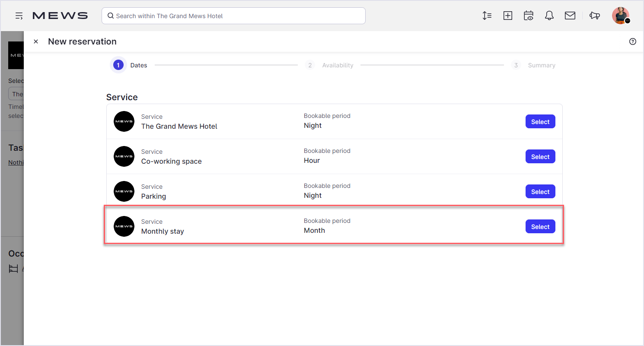
Task: View notifications via the bell icon
Action: [549, 16]
